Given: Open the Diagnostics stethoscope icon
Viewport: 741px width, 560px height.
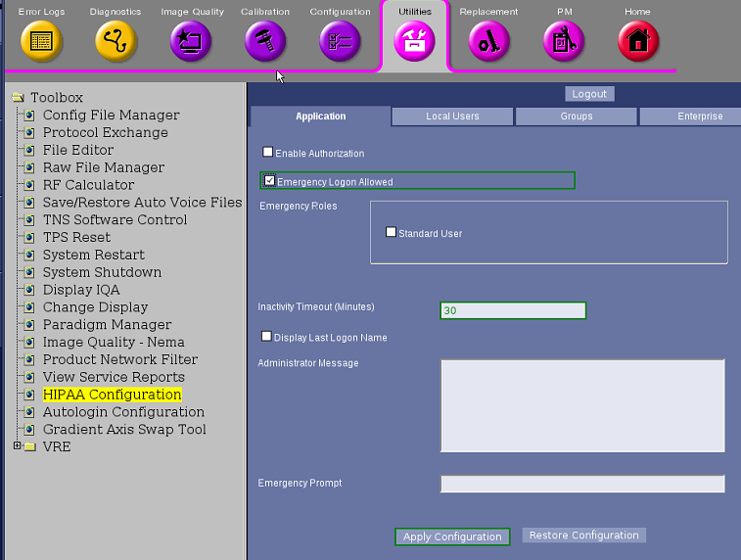Looking at the screenshot, I should [116, 41].
